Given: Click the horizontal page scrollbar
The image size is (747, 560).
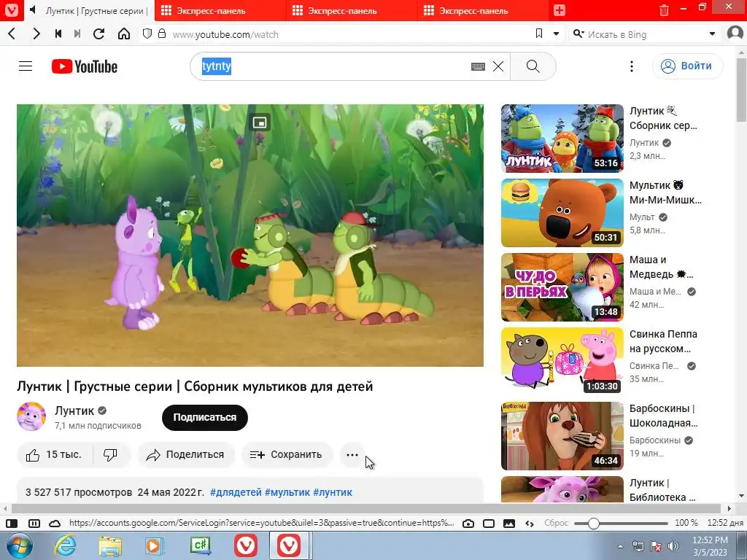Looking at the screenshot, I should [x=367, y=508].
